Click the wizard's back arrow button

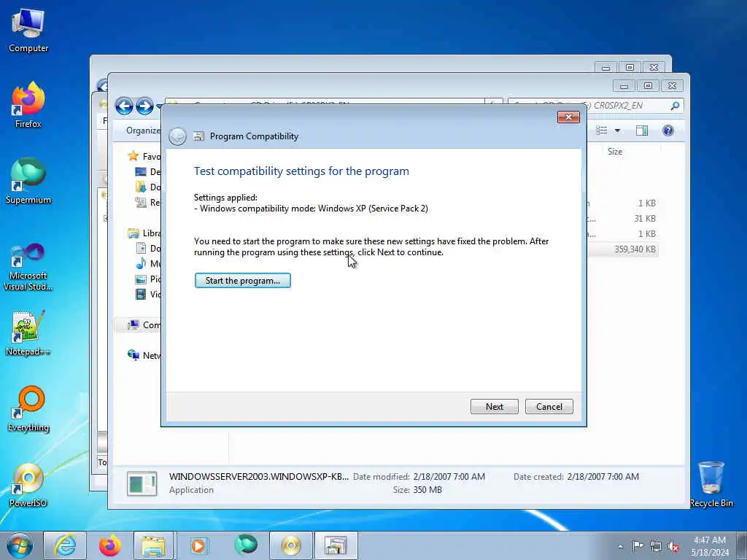click(177, 136)
